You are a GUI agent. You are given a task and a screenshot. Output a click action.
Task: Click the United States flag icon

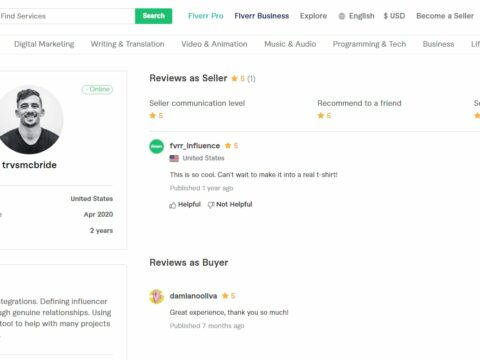click(174, 158)
